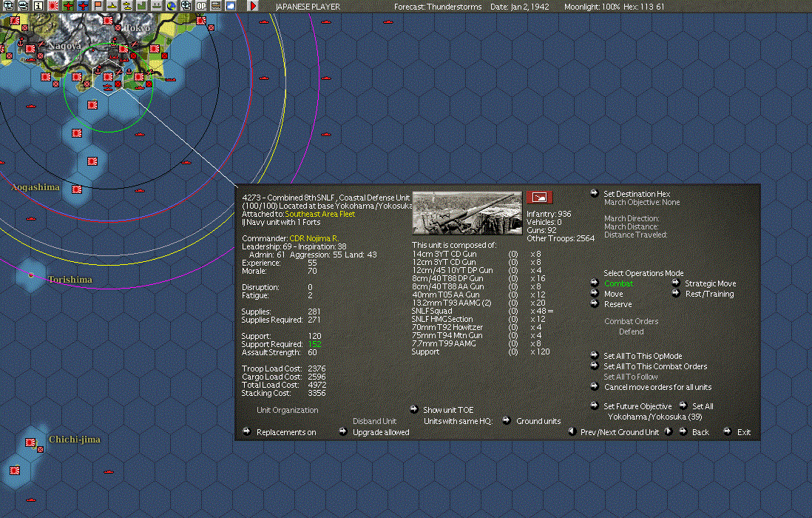Click the Forecast: Thunderstorms status text

(438, 7)
